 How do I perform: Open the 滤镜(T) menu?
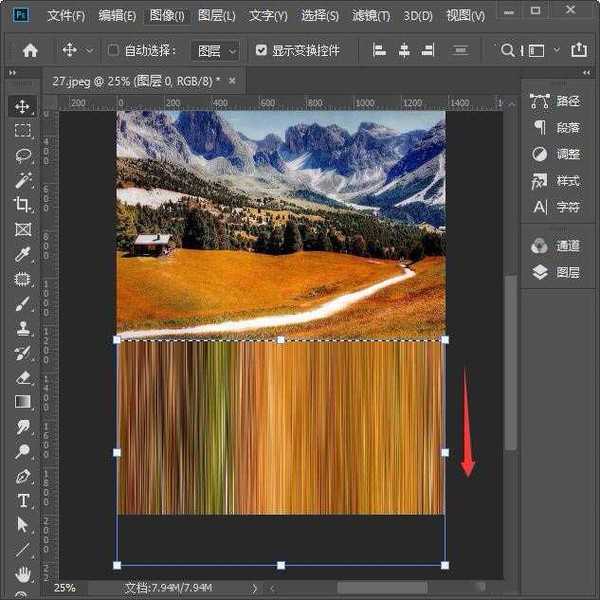pyautogui.click(x=372, y=16)
